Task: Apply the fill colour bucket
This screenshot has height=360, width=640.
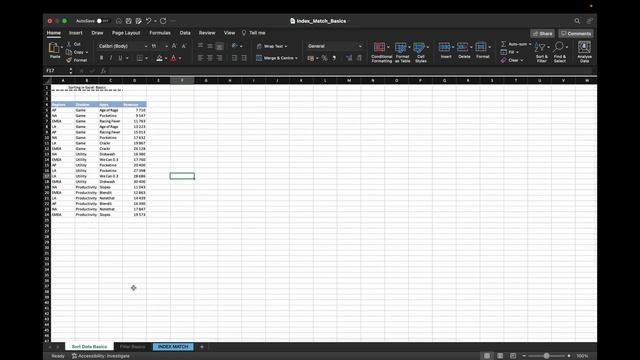Action: click(x=160, y=58)
